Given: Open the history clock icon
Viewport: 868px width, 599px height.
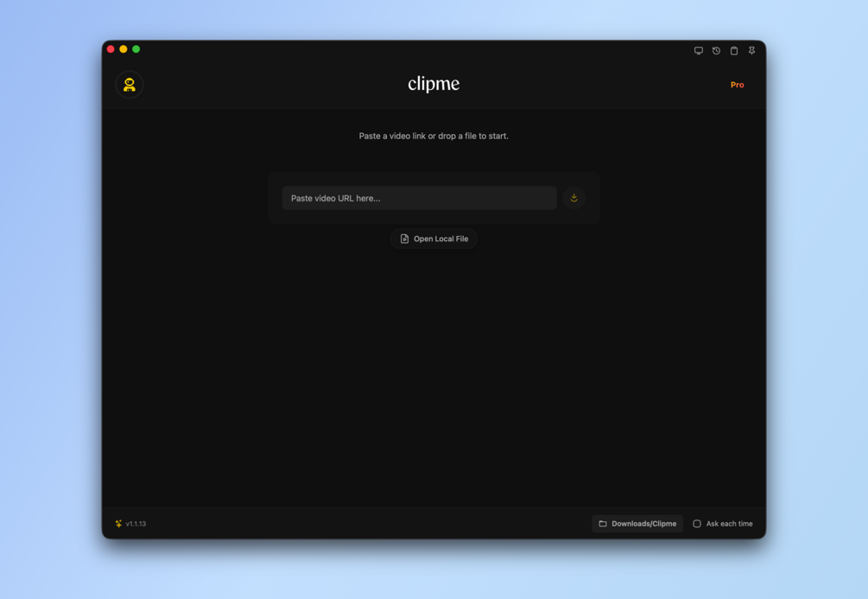Looking at the screenshot, I should coord(716,50).
